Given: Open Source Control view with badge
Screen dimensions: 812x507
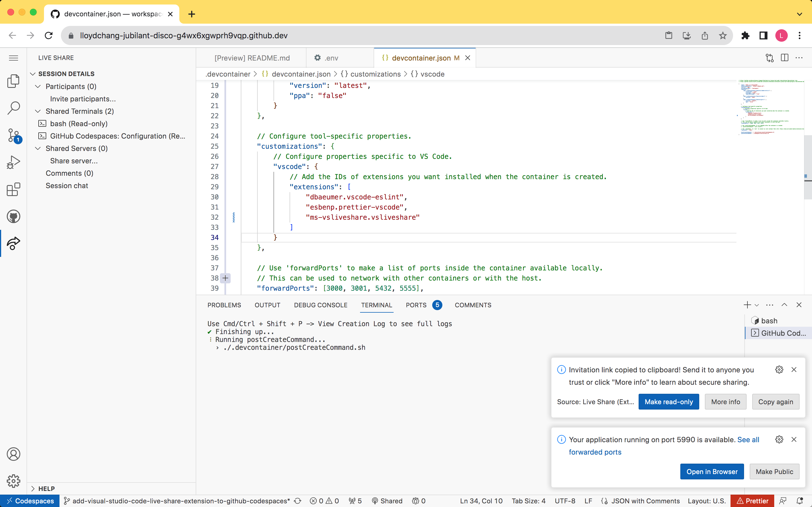Looking at the screenshot, I should 14,135.
